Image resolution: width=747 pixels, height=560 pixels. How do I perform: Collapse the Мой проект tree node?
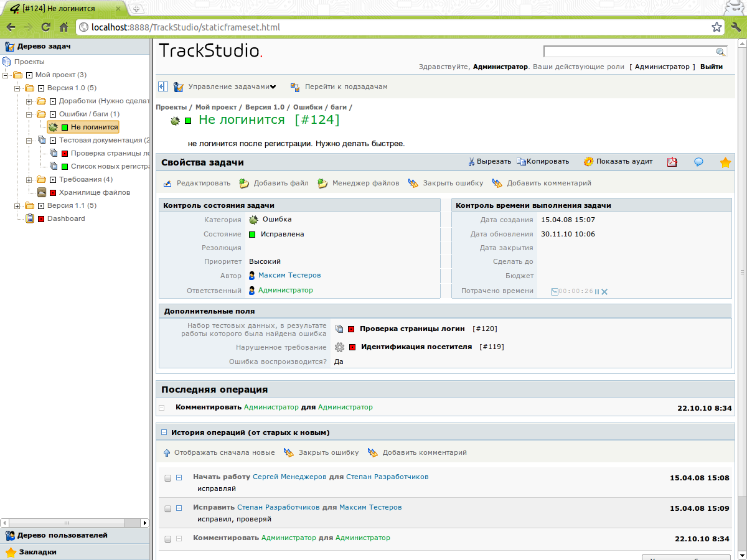coord(6,75)
